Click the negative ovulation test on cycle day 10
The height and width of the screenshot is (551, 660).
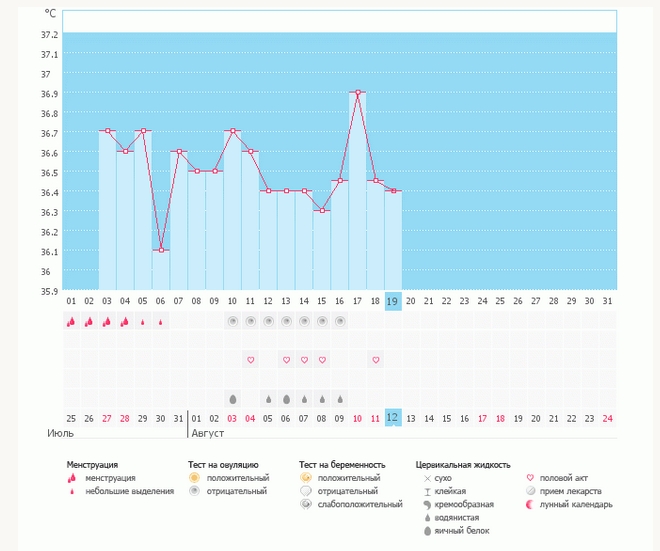(233, 322)
